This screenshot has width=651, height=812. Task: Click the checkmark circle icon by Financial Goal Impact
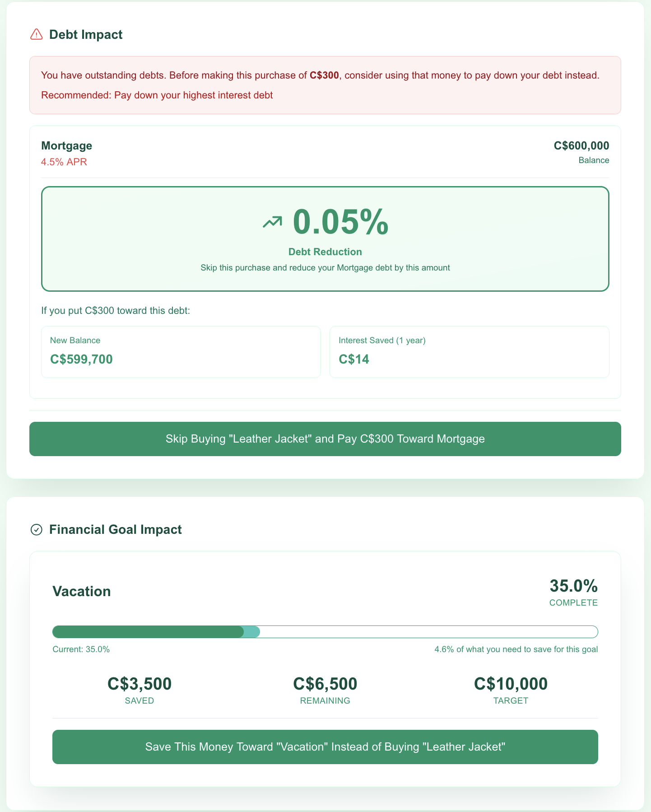point(36,529)
